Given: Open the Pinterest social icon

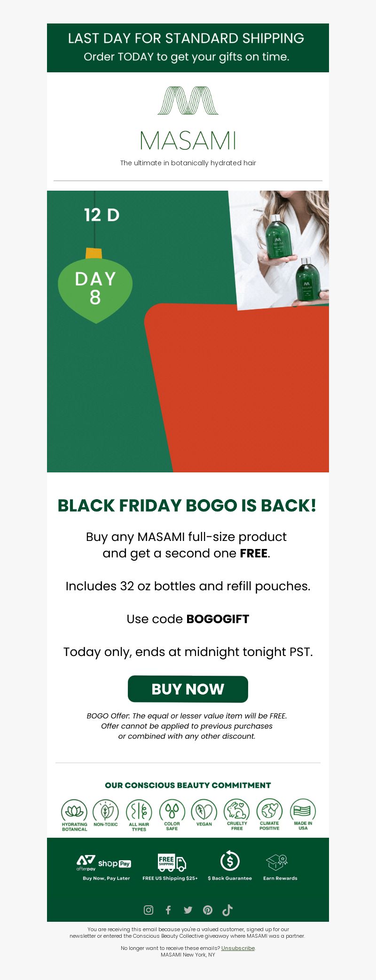Looking at the screenshot, I should (208, 910).
